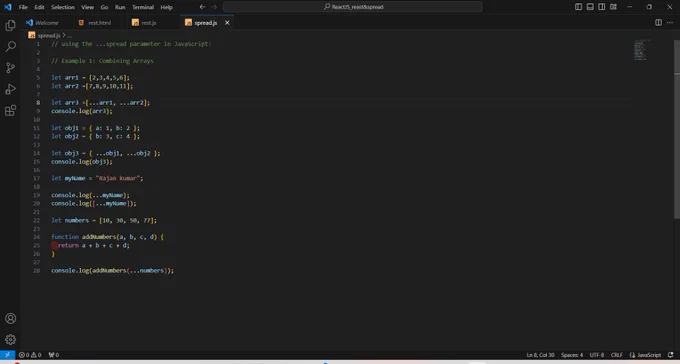
Task: Open the Help menu
Action: [x=167, y=7]
